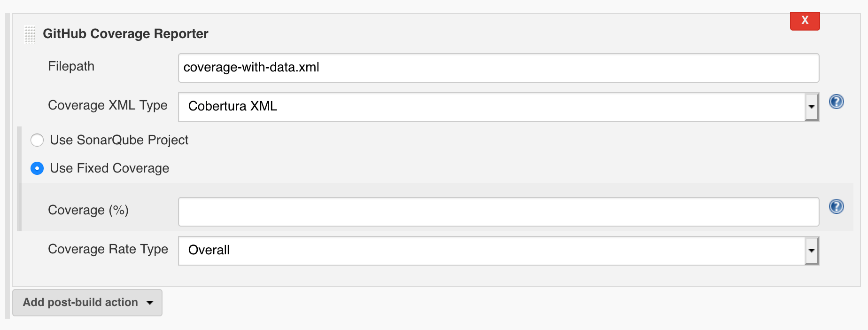Open the help tooltip for Coverage XML Type
Viewport: 868px width, 330px height.
837,101
